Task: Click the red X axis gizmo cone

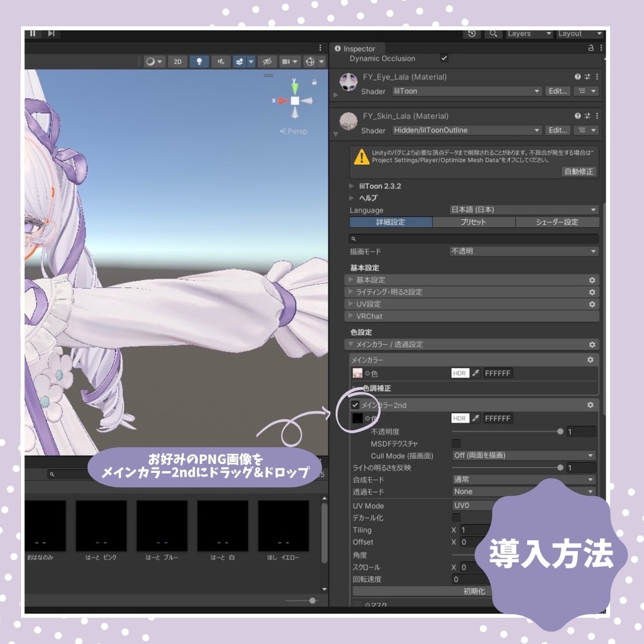Action: [282, 100]
